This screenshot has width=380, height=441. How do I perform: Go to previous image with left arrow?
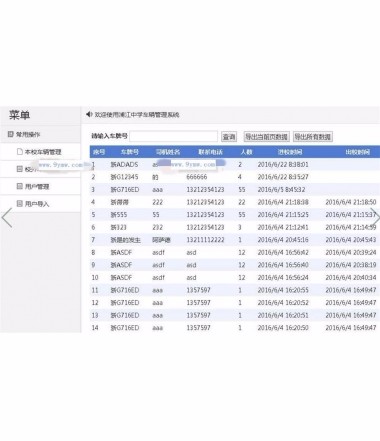[x=7, y=218]
